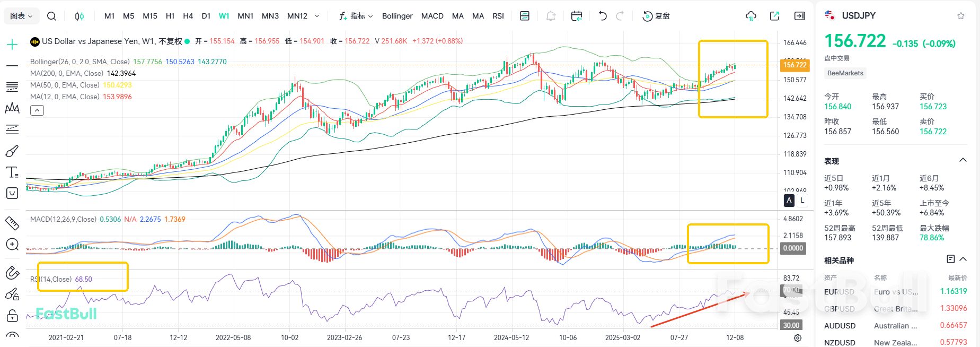Toggle USDJPY favorite star
This screenshot has width=980, height=347.
(x=961, y=16)
